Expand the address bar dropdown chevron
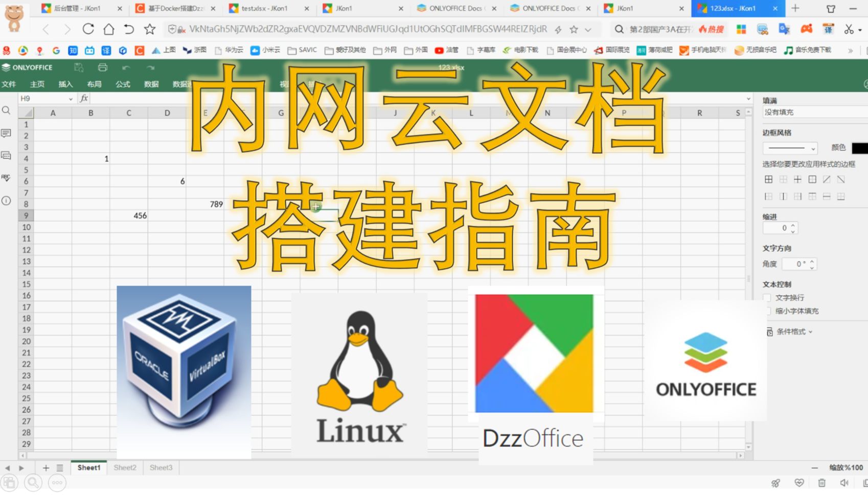This screenshot has height=495, width=868. [588, 30]
